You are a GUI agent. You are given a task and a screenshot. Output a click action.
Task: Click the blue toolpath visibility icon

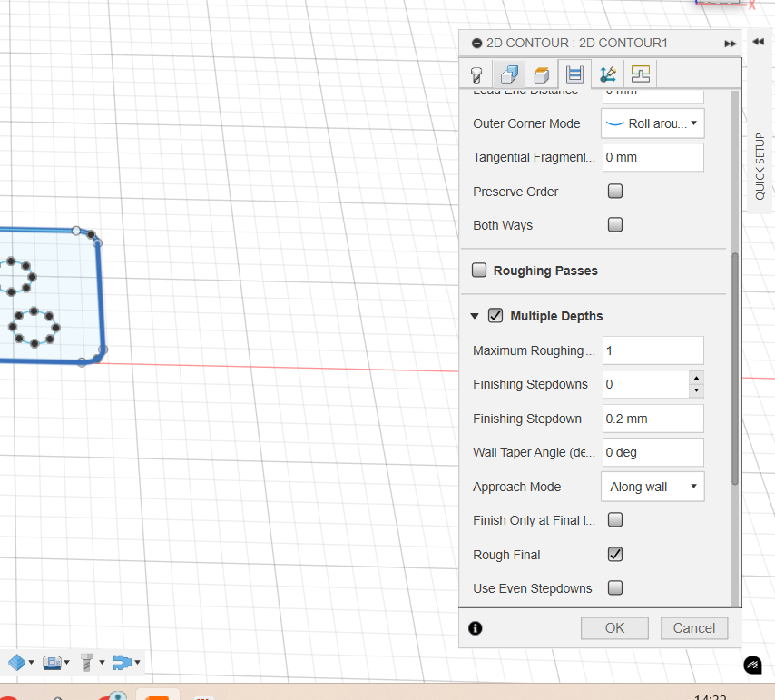(123, 663)
